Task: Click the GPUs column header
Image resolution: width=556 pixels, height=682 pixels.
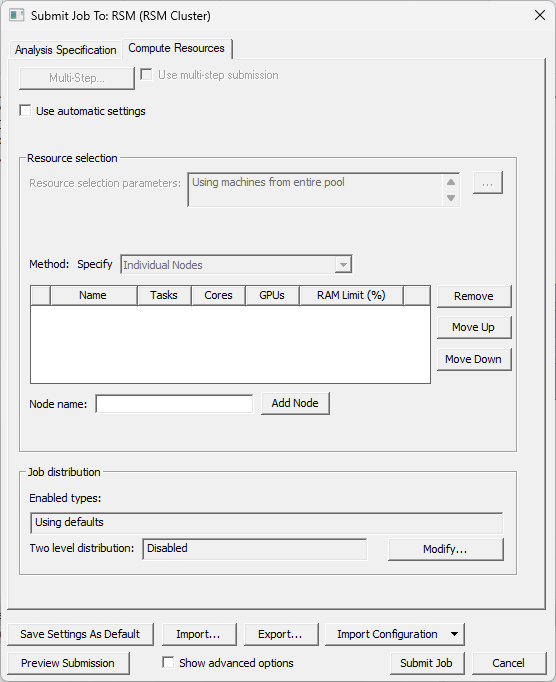Action: coord(272,296)
